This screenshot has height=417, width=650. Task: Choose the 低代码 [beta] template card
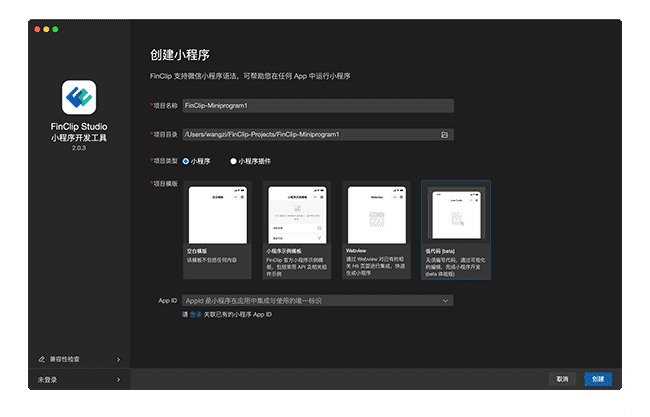(456, 230)
